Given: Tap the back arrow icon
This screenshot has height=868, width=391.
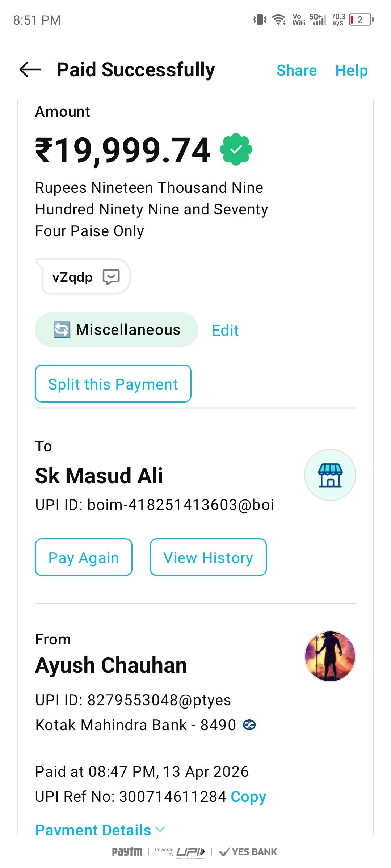Looking at the screenshot, I should 30,69.
